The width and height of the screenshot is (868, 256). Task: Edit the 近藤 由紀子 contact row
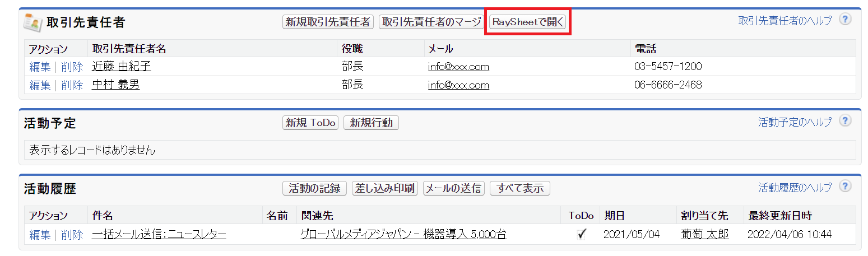(x=40, y=67)
